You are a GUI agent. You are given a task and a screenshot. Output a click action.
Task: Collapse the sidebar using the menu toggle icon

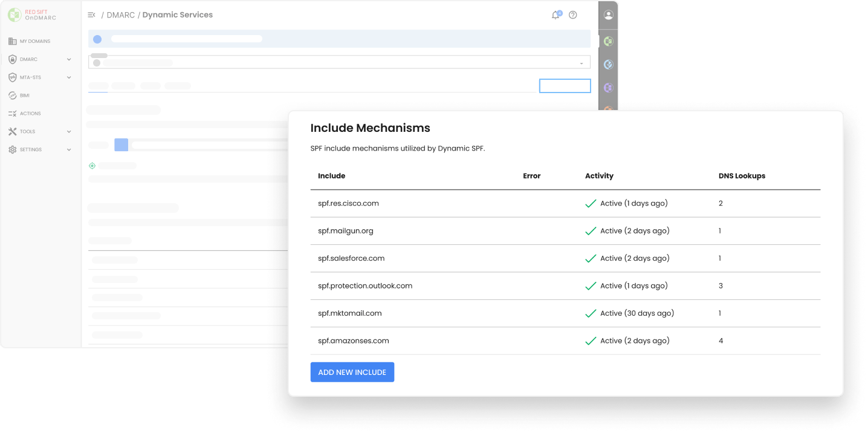click(91, 15)
